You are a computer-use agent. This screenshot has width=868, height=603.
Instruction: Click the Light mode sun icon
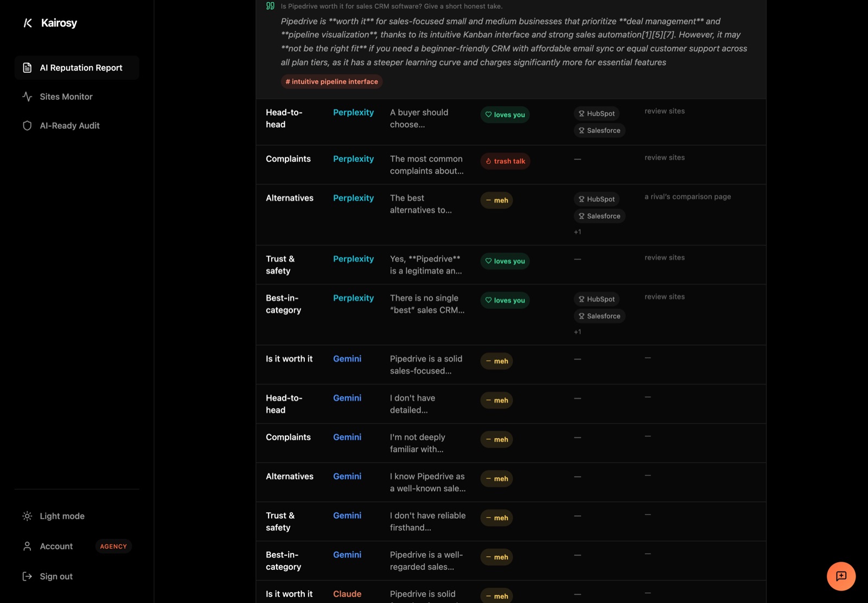coord(27,516)
